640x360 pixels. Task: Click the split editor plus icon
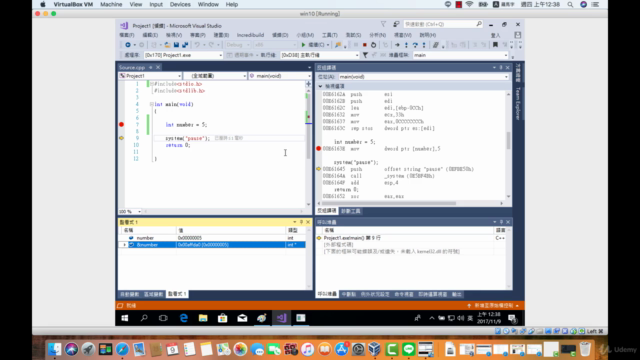pos(309,84)
